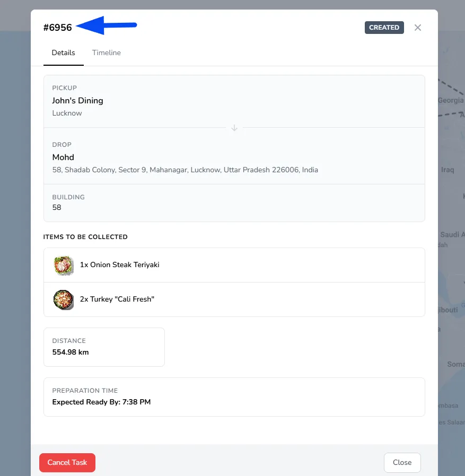Click the down arrow between pickup and drop
Image resolution: width=465 pixels, height=476 pixels.
click(234, 128)
